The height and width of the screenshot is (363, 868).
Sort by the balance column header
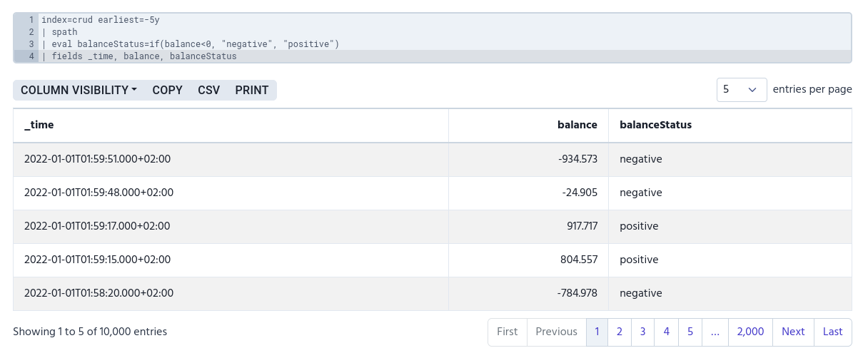click(x=528, y=125)
